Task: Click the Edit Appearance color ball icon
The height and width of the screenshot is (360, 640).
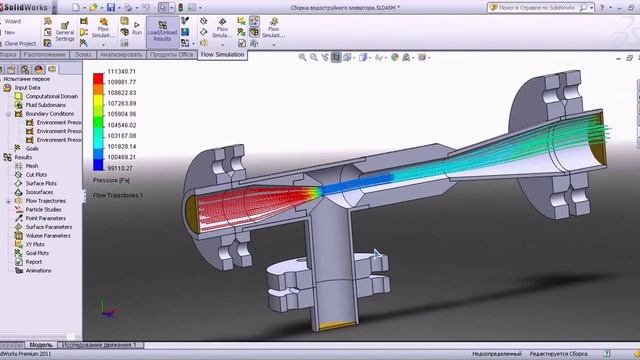Action: click(x=395, y=58)
